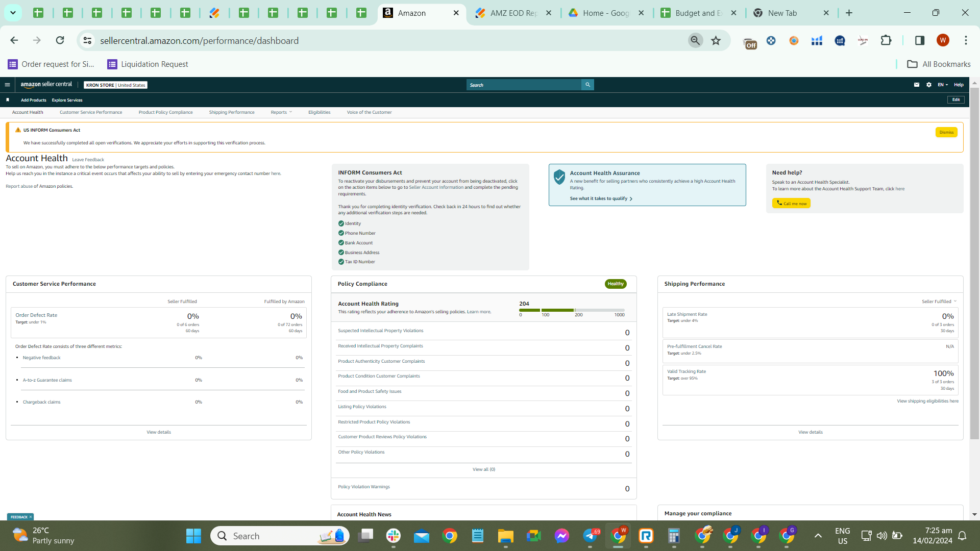
Task: Click the zoom magnifier in the address bar
Action: click(x=695, y=40)
